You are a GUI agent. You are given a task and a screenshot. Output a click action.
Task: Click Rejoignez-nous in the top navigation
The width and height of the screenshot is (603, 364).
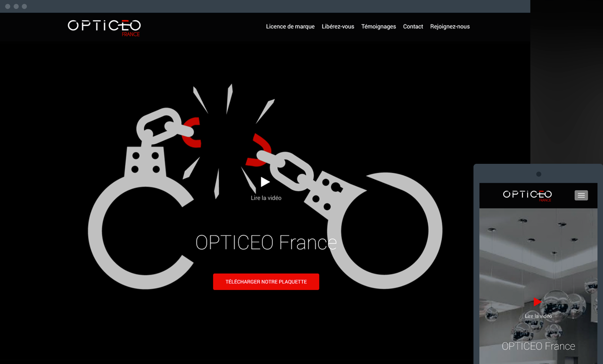click(x=449, y=27)
